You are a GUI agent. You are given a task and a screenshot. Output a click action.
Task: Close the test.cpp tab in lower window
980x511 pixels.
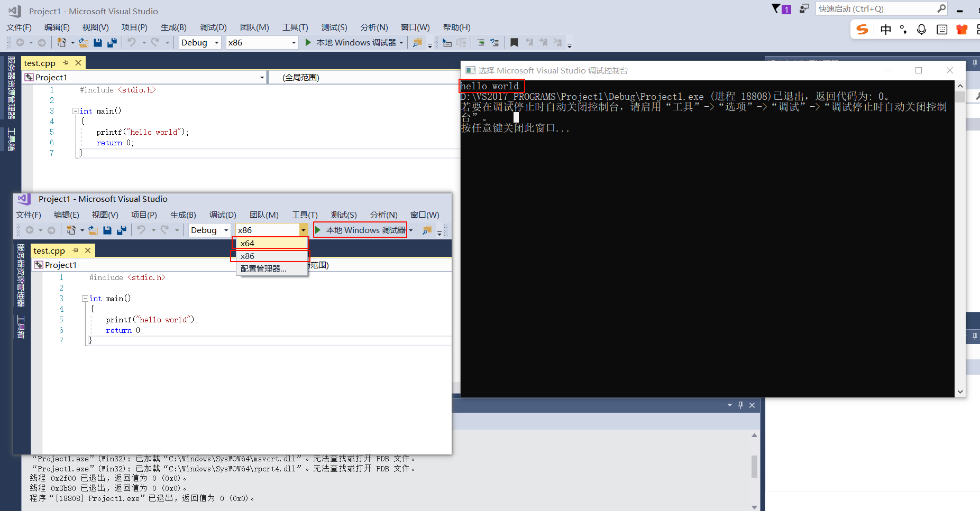(x=88, y=250)
